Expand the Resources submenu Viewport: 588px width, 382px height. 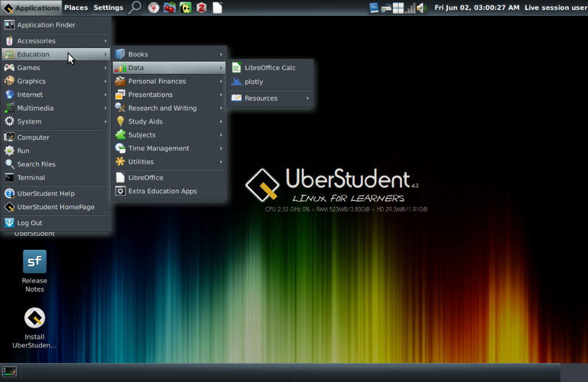(x=270, y=98)
